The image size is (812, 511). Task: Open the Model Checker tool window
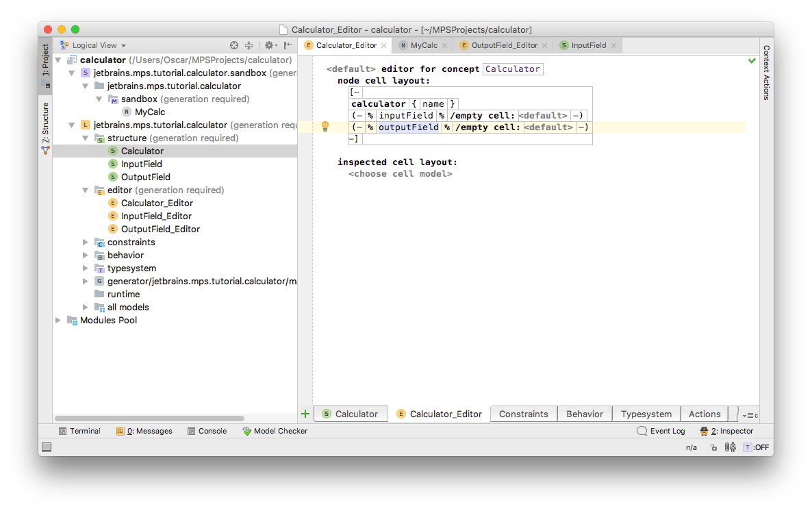click(x=275, y=431)
